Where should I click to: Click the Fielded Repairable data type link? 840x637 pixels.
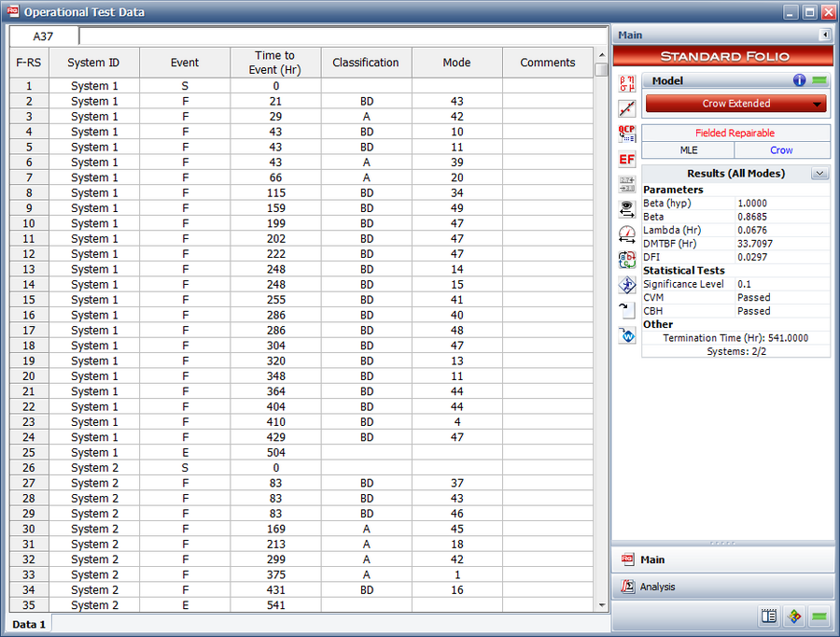pos(735,133)
